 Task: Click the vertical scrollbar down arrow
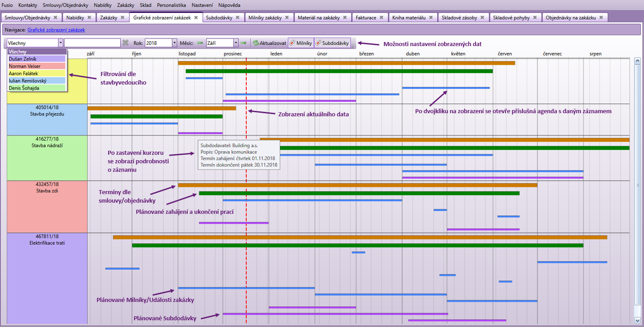[x=637, y=320]
